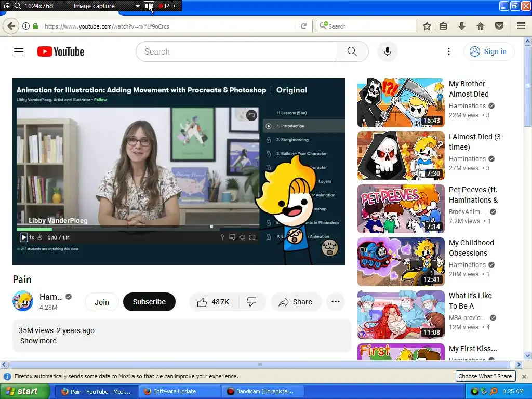532x399 pixels.
Task: Click the YouTube search magnifier button
Action: [352, 51]
